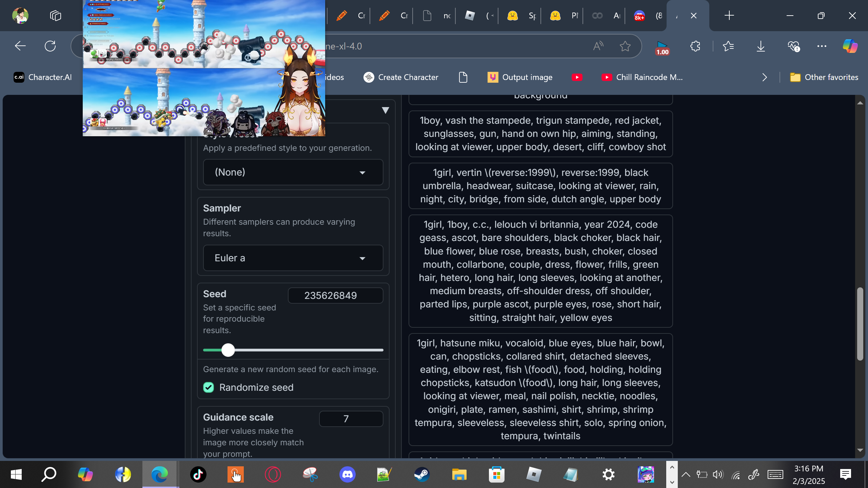Switch to the tab with the 8k+ badge

(x=647, y=16)
